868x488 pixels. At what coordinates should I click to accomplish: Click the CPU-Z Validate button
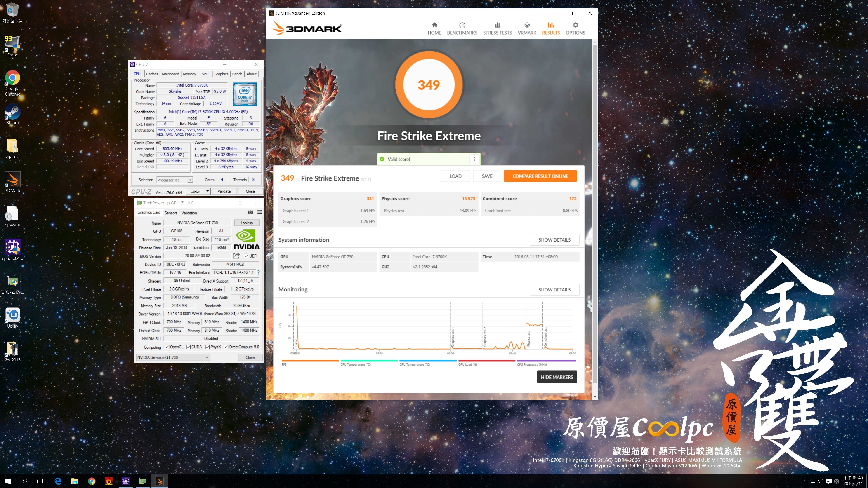tap(224, 191)
